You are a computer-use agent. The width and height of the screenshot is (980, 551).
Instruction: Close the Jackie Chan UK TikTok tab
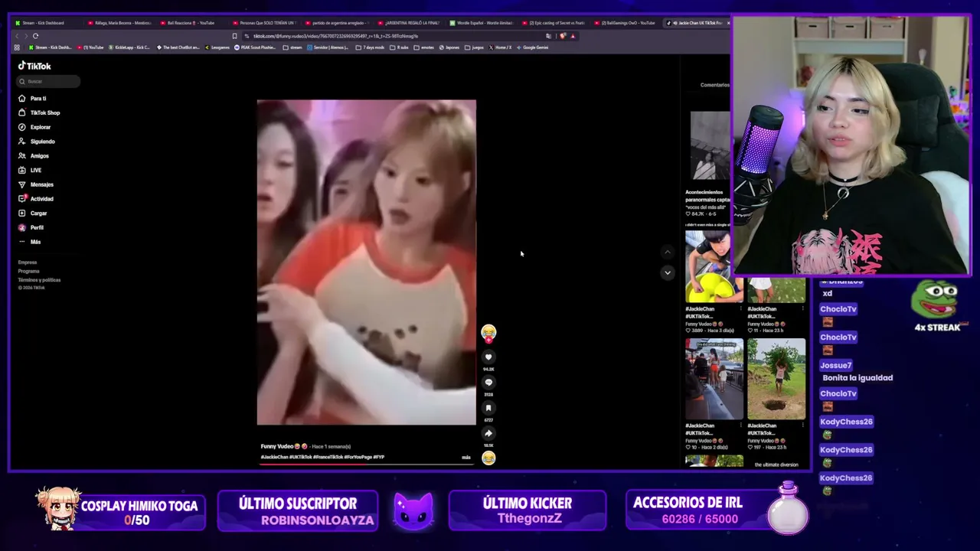coord(727,23)
